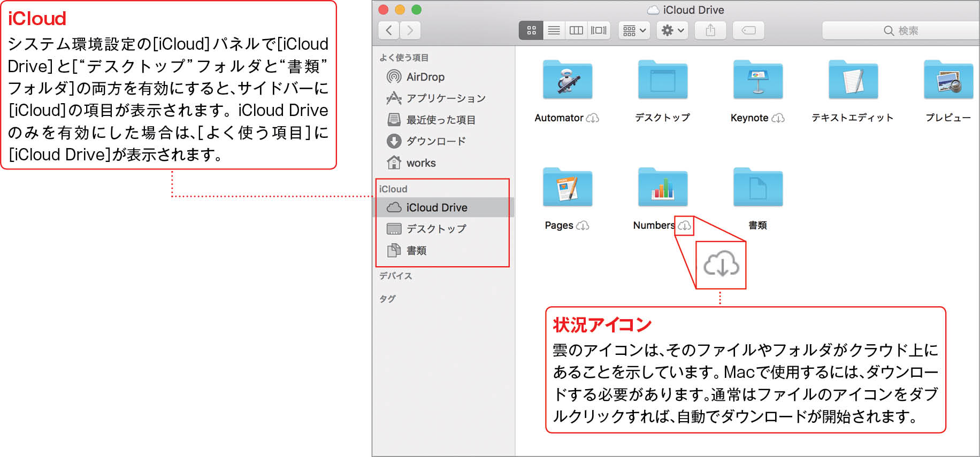The image size is (980, 457).
Task: Open the works home folder in sidebar
Action: point(421,163)
